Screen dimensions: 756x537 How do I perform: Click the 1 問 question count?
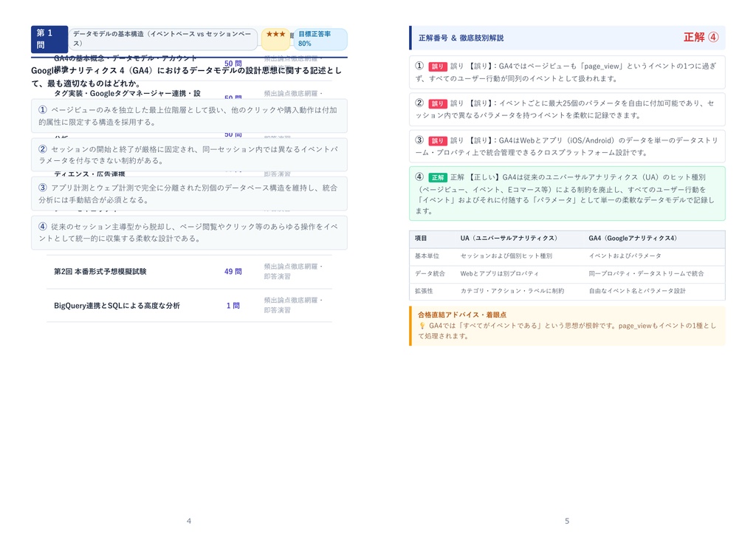tap(233, 306)
